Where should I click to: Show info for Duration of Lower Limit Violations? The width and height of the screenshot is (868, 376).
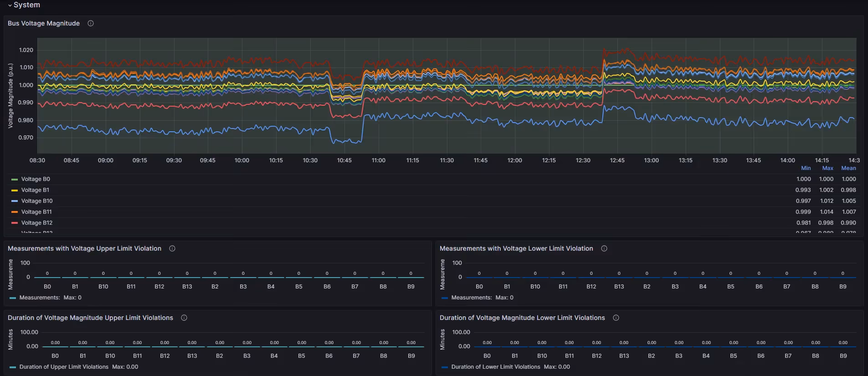coord(616,318)
